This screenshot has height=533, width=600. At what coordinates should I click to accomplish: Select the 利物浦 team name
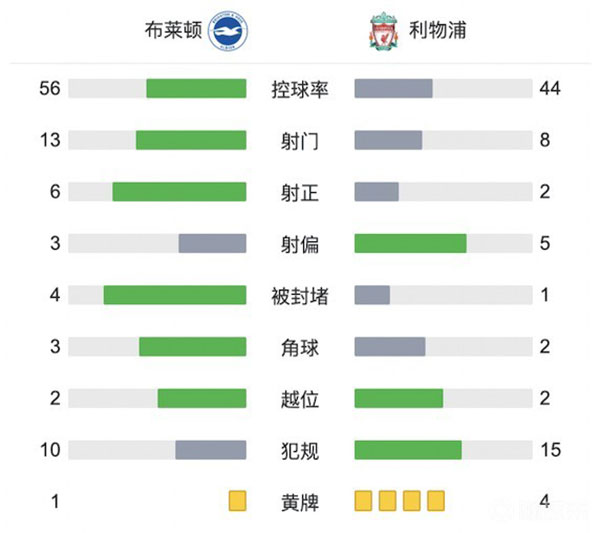(x=438, y=31)
